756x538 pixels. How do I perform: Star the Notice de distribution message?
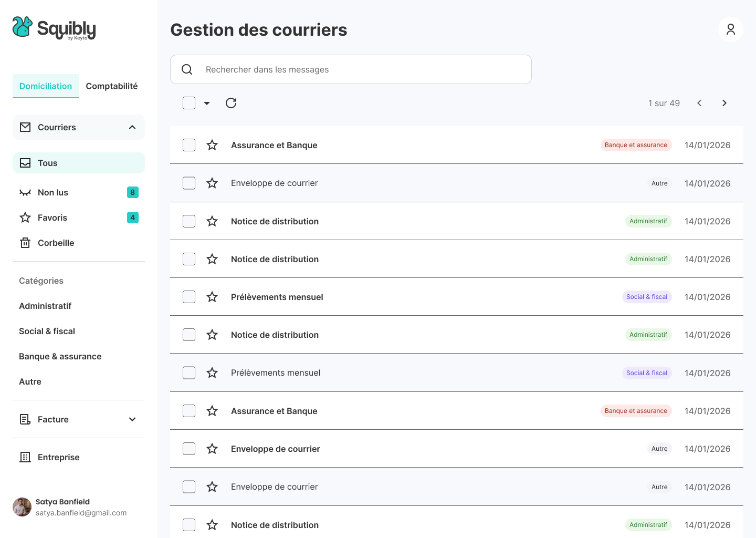click(x=212, y=221)
